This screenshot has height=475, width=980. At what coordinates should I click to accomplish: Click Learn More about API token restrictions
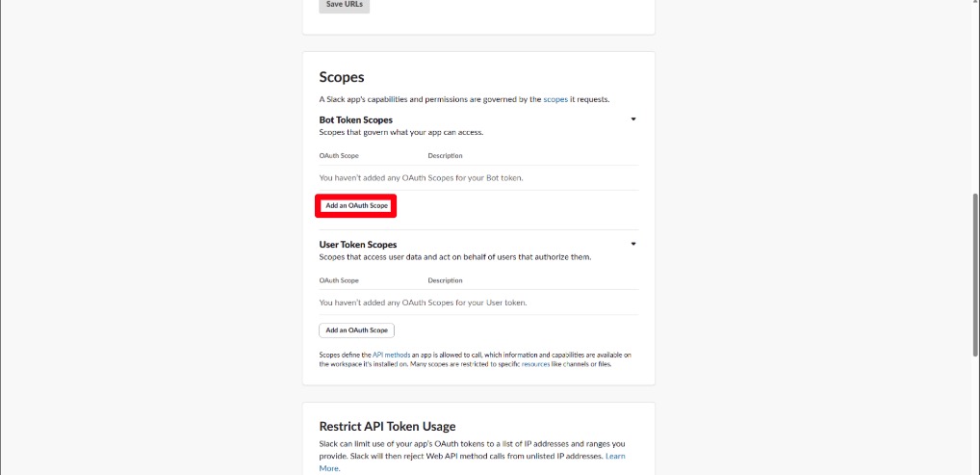pos(615,456)
